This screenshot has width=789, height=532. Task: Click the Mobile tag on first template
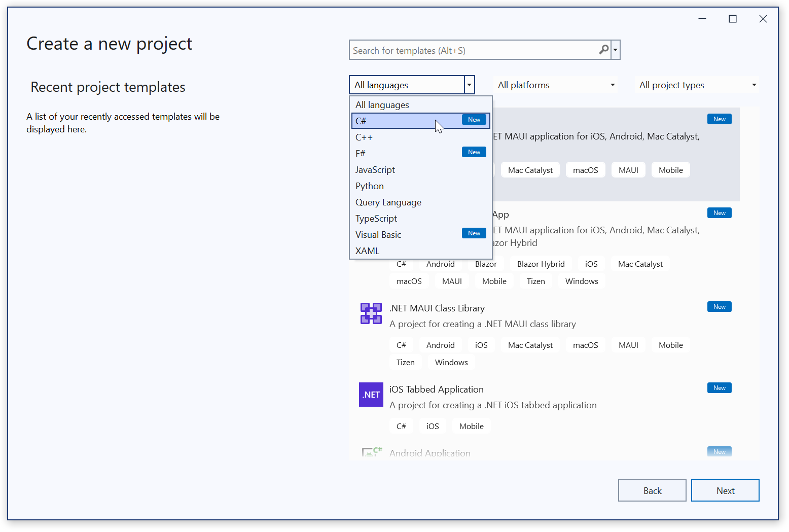[x=671, y=170]
